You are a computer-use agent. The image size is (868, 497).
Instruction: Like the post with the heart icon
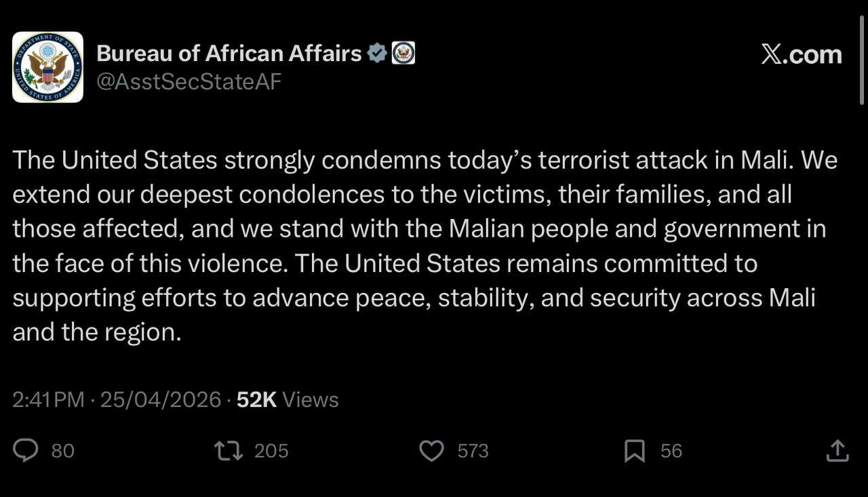tap(431, 451)
